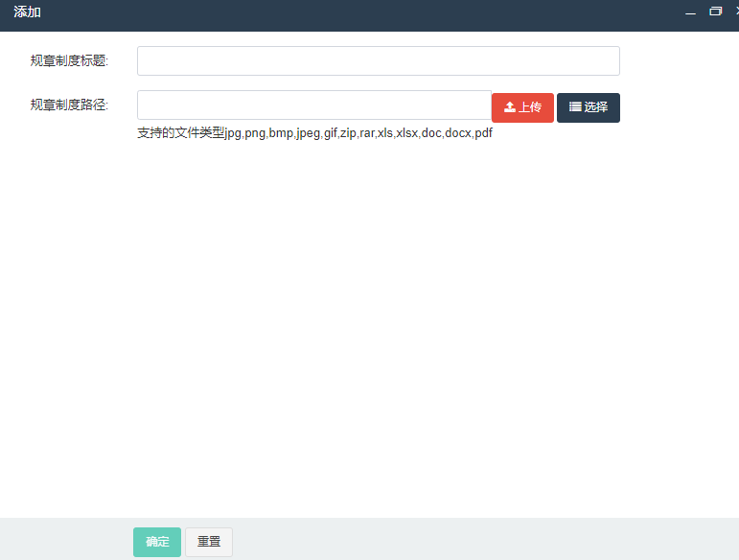Click the 规章制度标题 input field
This screenshot has width=739, height=560.
tap(378, 60)
